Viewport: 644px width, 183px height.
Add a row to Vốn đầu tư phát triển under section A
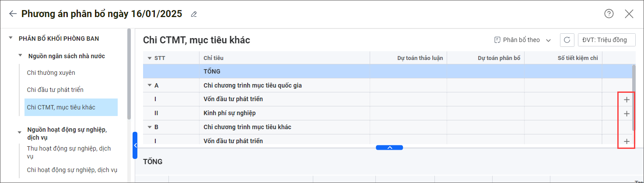(x=626, y=99)
